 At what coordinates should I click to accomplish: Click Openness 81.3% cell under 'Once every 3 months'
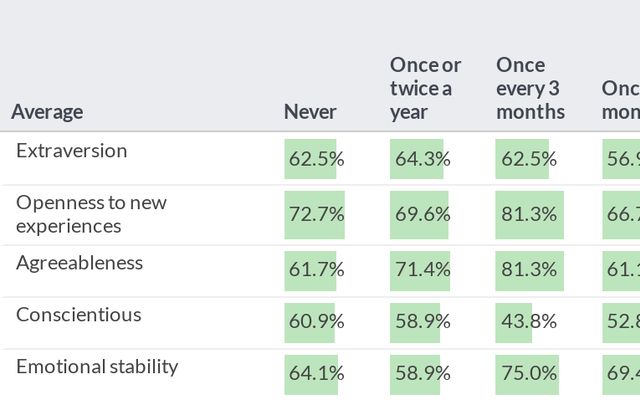526,215
